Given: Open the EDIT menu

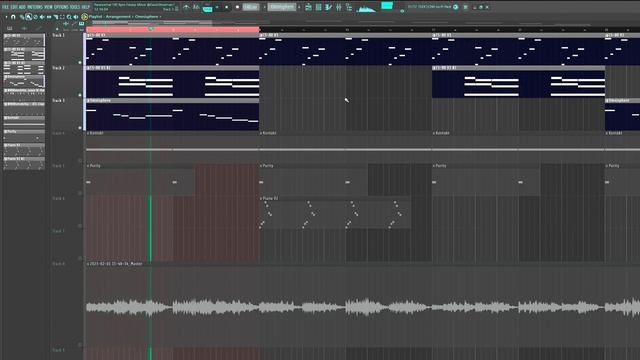Looking at the screenshot, I should tap(14, 7).
